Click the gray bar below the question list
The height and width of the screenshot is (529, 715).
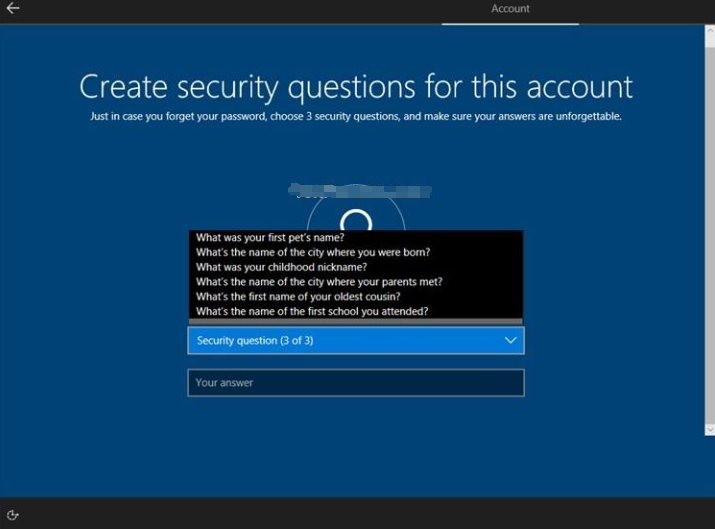(355, 321)
